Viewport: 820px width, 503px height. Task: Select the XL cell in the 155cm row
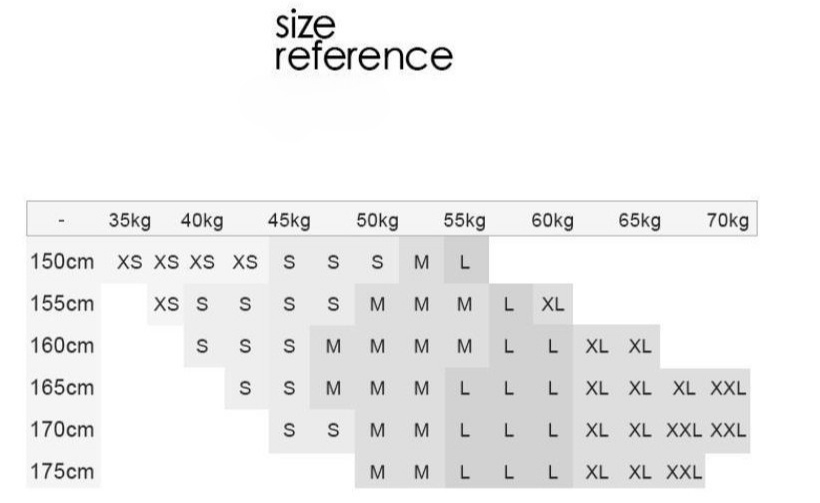552,305
